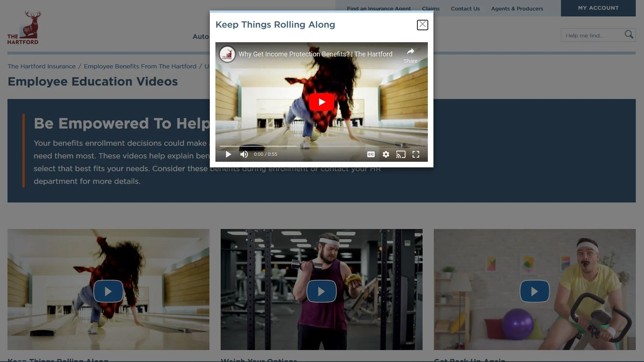Click the 0:00 / 0:55 video time display
Screen dimensions: 644x362
(266, 154)
